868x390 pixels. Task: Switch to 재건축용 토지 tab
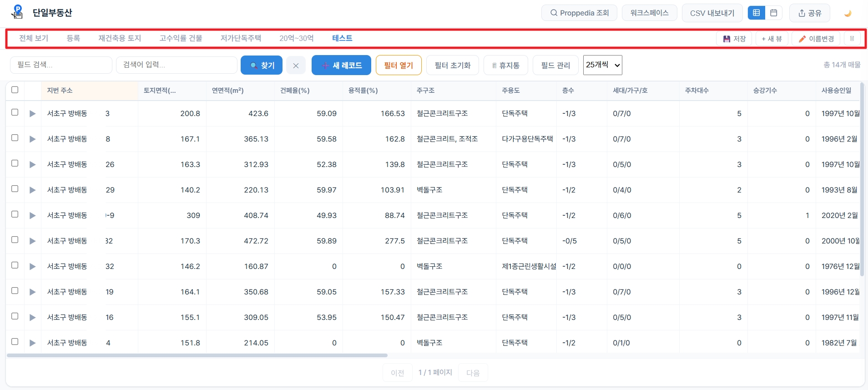[x=120, y=38]
